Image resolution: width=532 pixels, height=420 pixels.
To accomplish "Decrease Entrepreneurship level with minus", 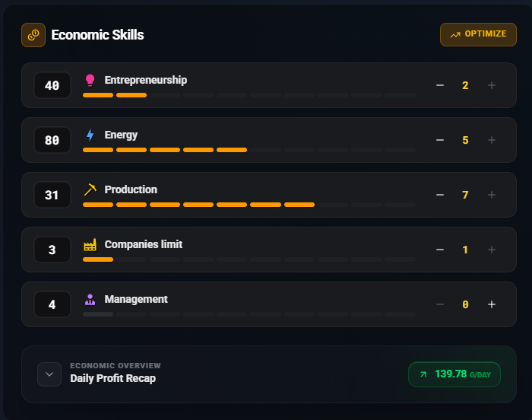I will pyautogui.click(x=440, y=85).
